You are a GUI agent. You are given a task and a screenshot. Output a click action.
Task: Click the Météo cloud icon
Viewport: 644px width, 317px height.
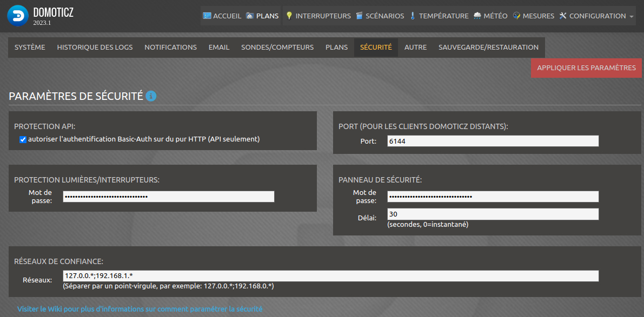coord(477,16)
